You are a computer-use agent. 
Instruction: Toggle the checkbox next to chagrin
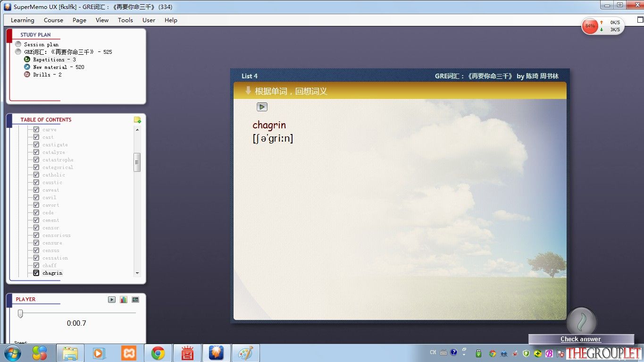[x=36, y=273]
